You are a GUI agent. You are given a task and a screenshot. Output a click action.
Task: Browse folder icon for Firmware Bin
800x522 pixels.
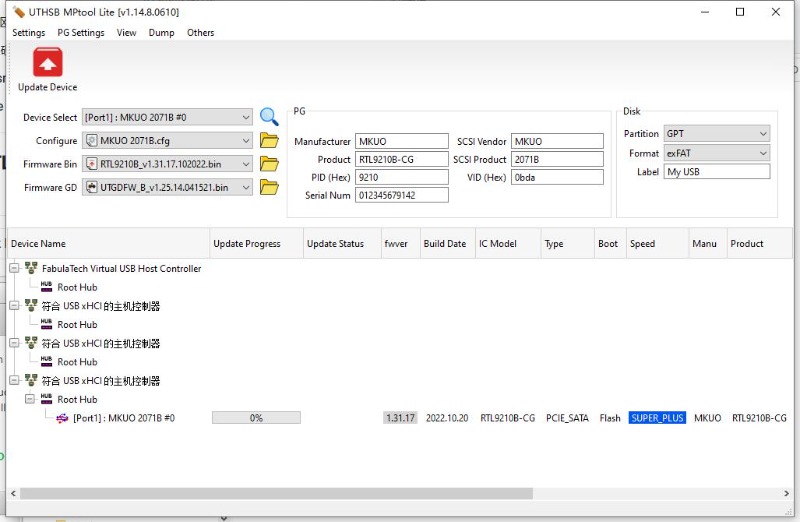269,164
